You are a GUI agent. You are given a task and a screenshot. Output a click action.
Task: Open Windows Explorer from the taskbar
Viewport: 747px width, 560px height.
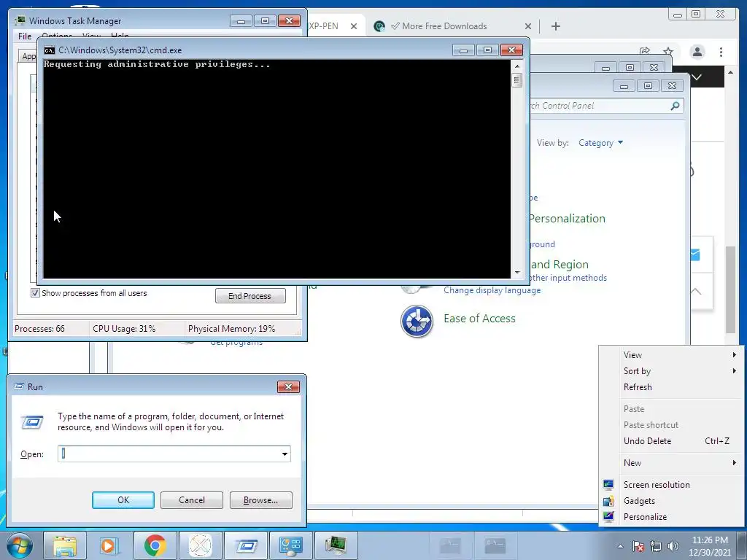pyautogui.click(x=65, y=545)
